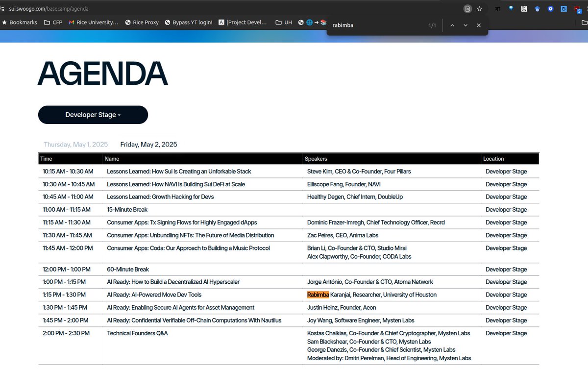The image size is (588, 369).
Task: Click the AGENDA heading
Action: click(103, 74)
